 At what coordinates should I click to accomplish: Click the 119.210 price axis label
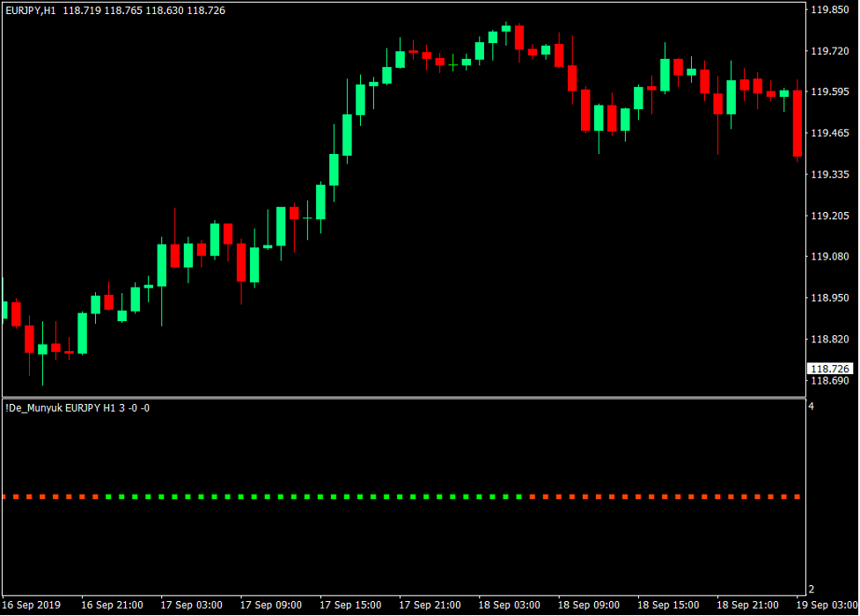832,216
